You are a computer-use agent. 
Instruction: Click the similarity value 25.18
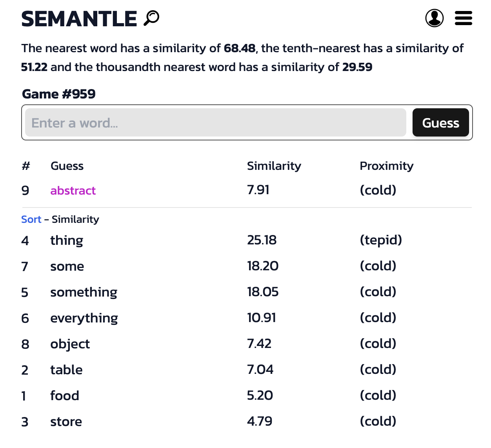262,240
